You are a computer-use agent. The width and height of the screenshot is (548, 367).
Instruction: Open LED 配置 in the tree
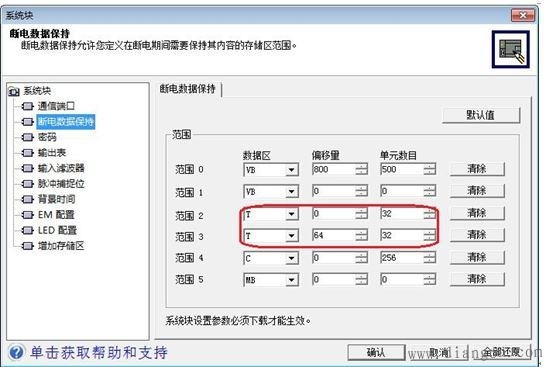[x=57, y=230]
